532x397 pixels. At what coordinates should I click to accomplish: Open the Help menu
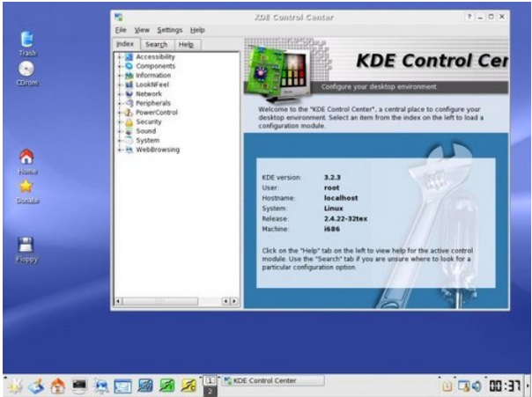pyautogui.click(x=197, y=30)
